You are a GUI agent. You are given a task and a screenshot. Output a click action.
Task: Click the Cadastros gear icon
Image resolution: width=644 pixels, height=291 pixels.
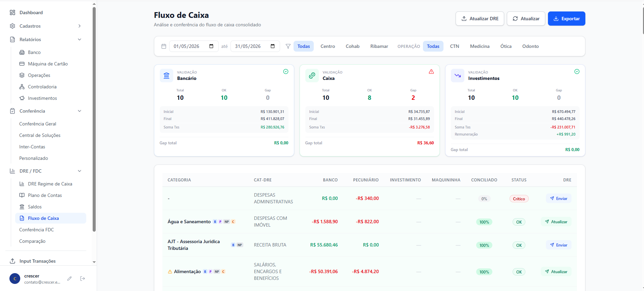12,26
